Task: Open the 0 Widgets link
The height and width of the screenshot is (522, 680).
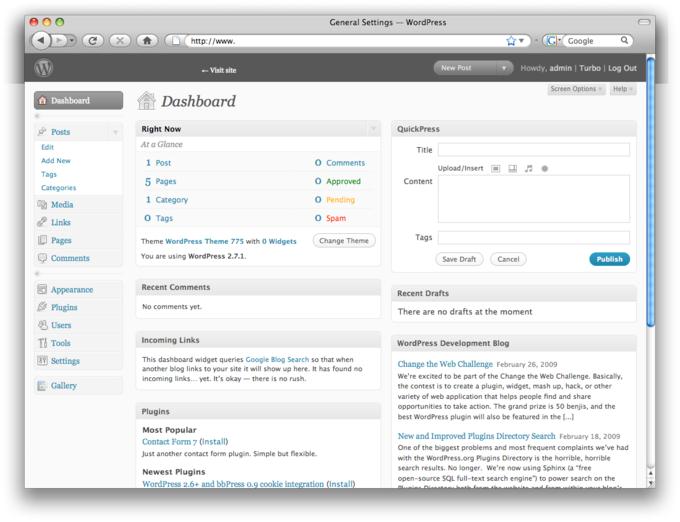Action: (279, 241)
